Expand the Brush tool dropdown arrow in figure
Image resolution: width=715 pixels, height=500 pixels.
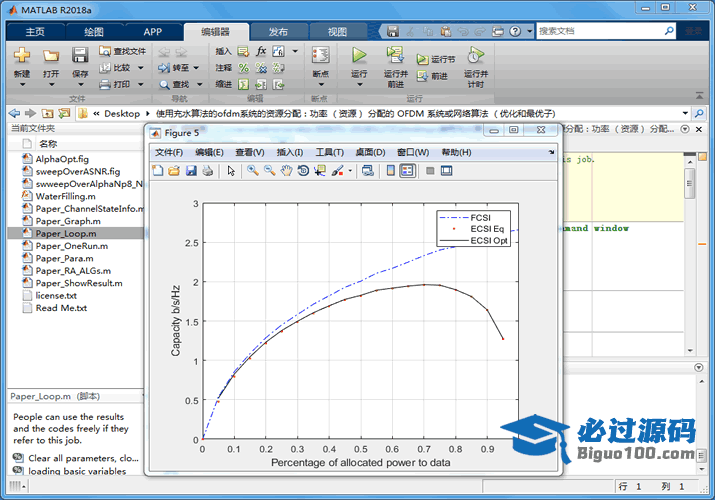tap(350, 171)
